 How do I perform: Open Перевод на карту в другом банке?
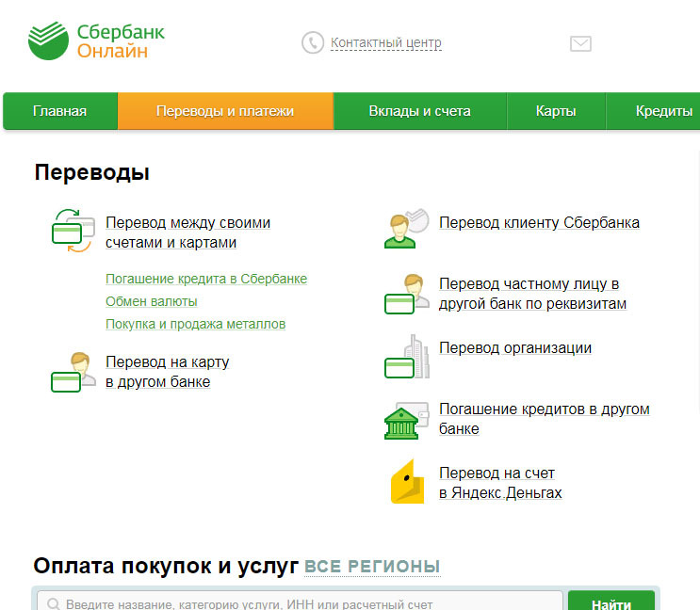pyautogui.click(x=168, y=372)
